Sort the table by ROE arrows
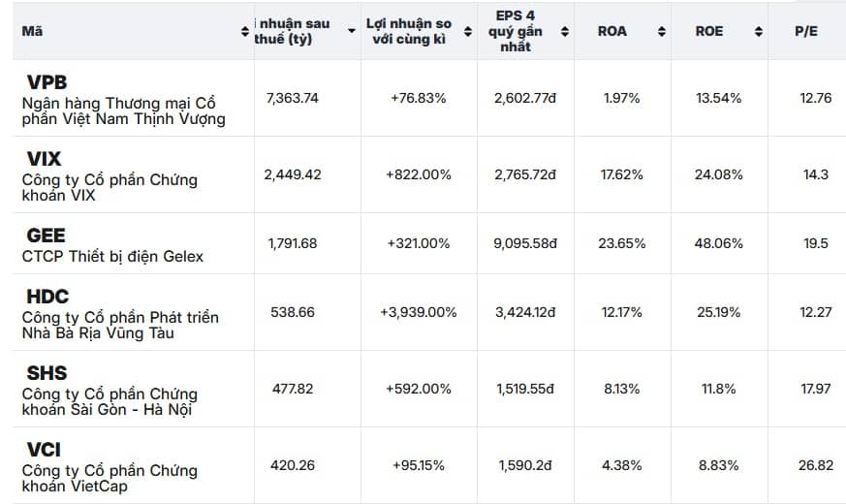 click(x=758, y=31)
